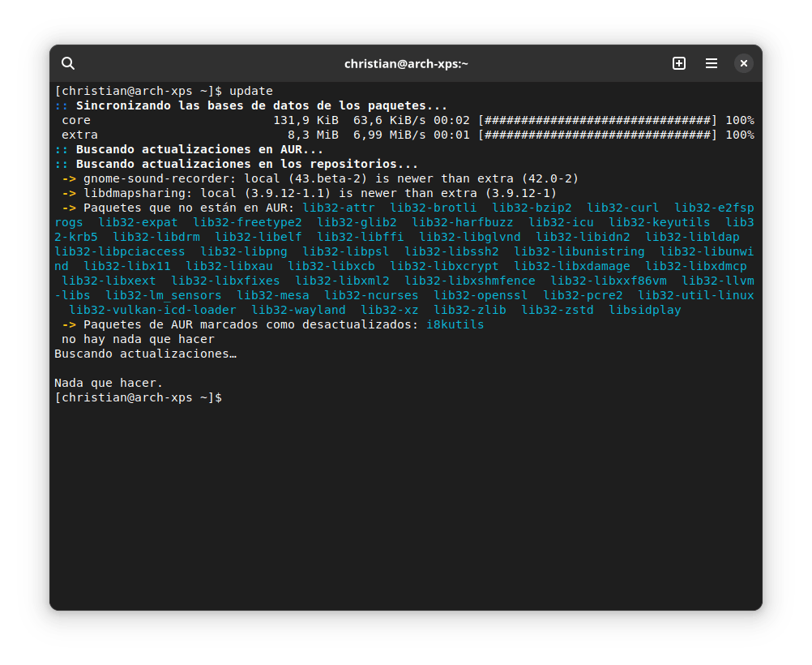Click package name lib32-libxcrypt

pos(444,267)
